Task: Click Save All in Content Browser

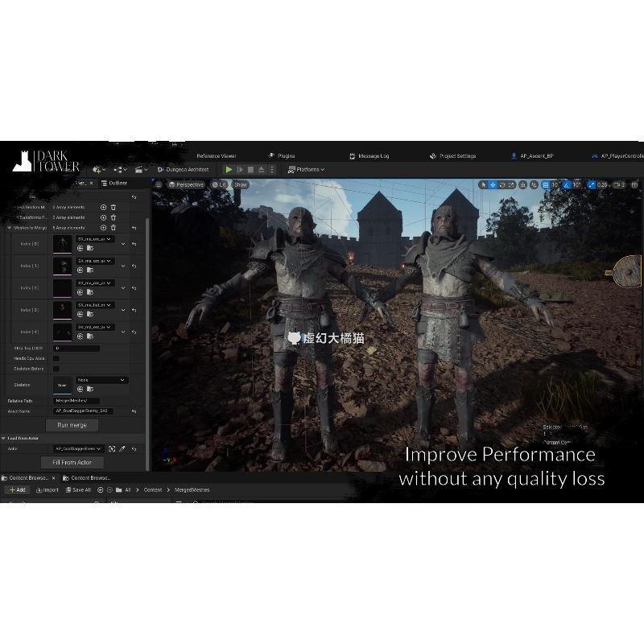Action: pos(78,490)
